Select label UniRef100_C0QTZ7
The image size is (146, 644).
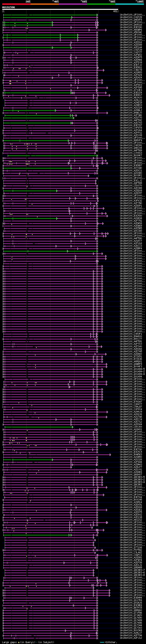pyautogui.click(x=131, y=53)
